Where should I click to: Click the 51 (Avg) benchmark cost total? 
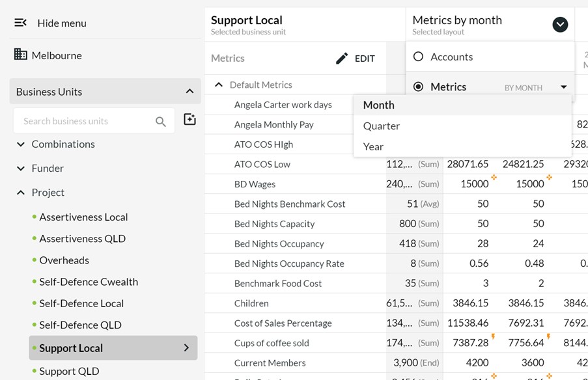click(x=423, y=204)
